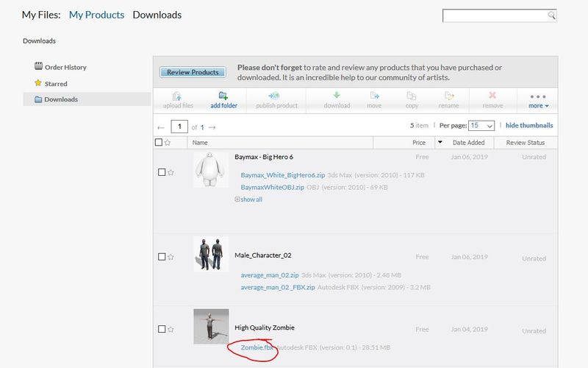
Task: Click the rename toolbar icon
Action: [449, 96]
